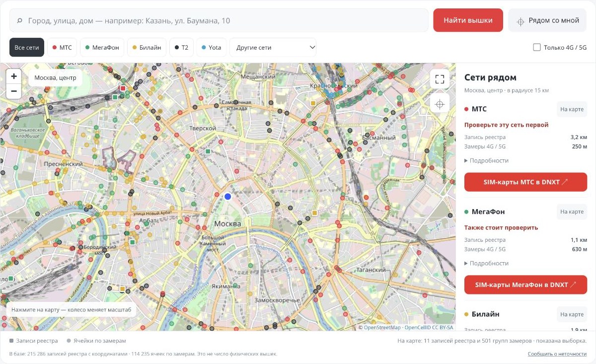Select the Все сети filter

(x=27, y=48)
